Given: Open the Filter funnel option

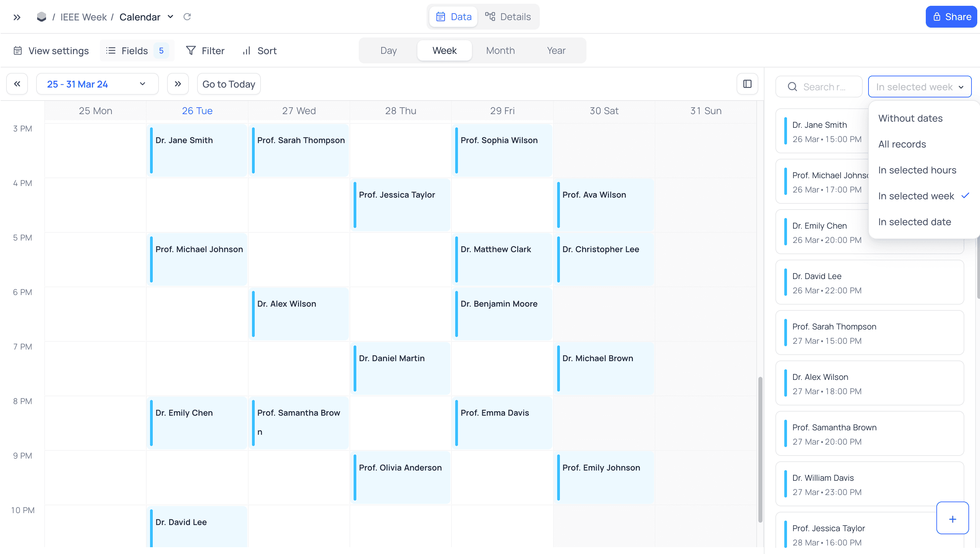Looking at the screenshot, I should point(205,51).
